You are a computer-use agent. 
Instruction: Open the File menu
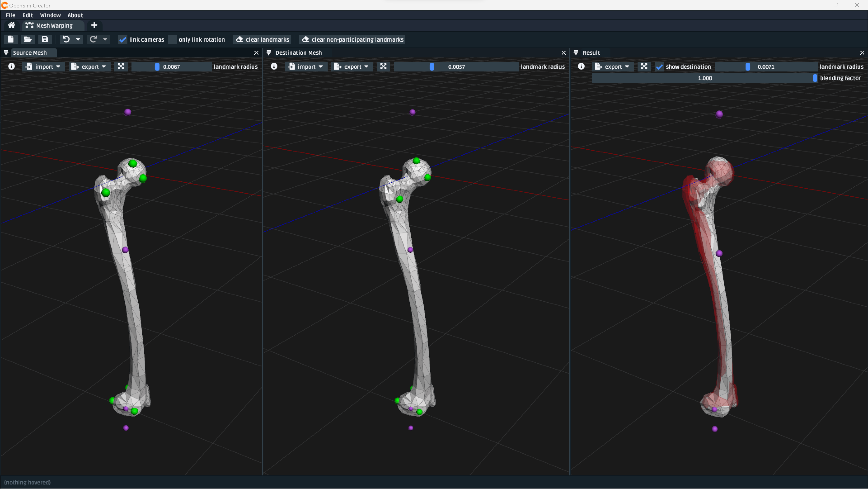tap(10, 15)
